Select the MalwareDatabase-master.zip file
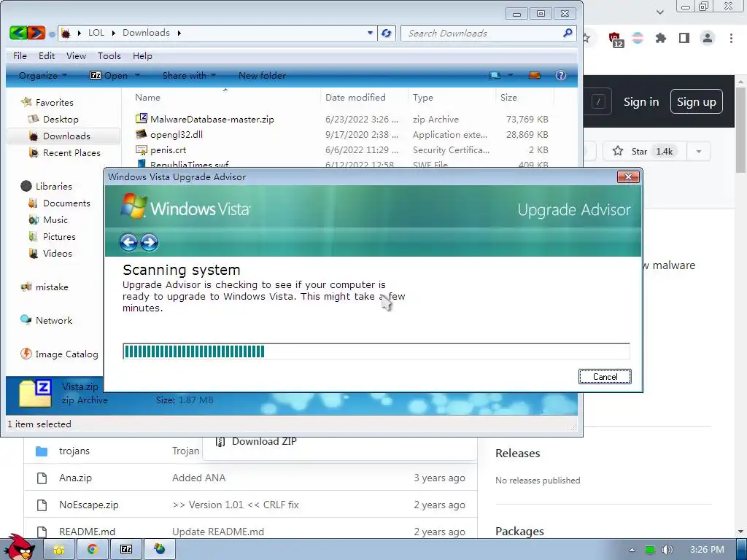The image size is (747, 560). pyautogui.click(x=212, y=119)
